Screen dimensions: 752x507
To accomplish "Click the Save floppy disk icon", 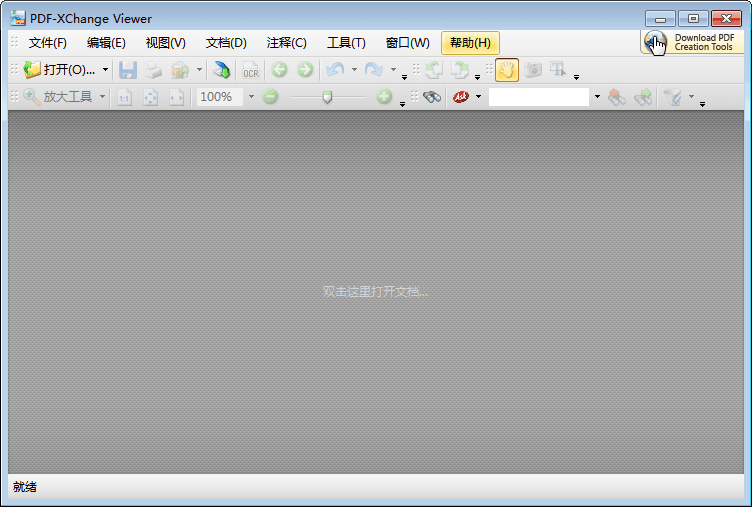I will (x=128, y=70).
